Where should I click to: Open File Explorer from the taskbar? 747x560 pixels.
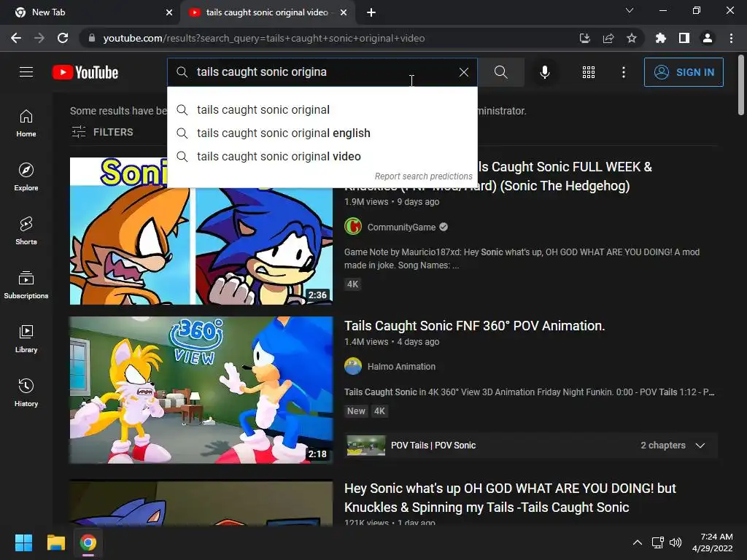coord(55,542)
